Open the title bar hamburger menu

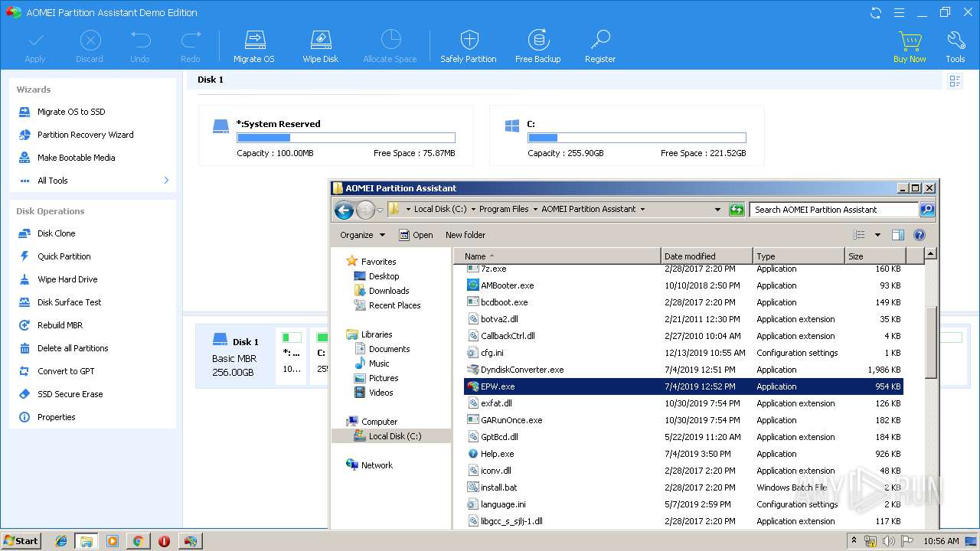tap(900, 12)
